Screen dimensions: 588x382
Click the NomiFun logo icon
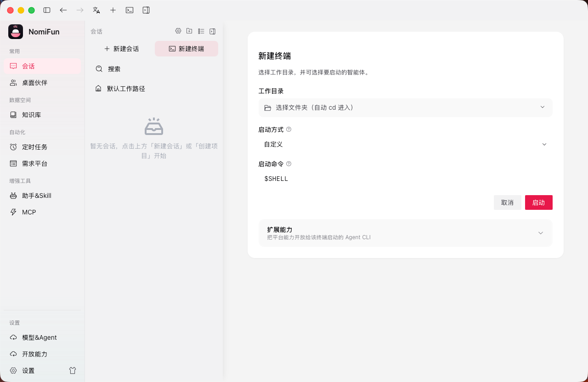click(x=16, y=32)
